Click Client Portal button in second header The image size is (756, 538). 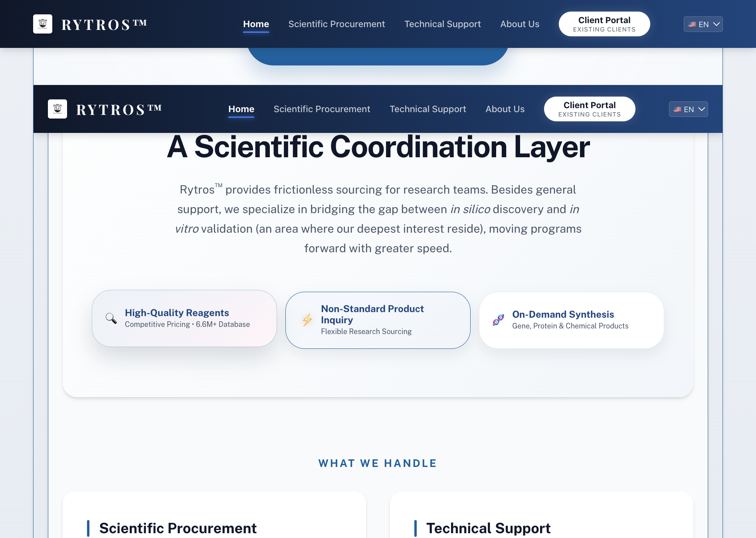(590, 109)
